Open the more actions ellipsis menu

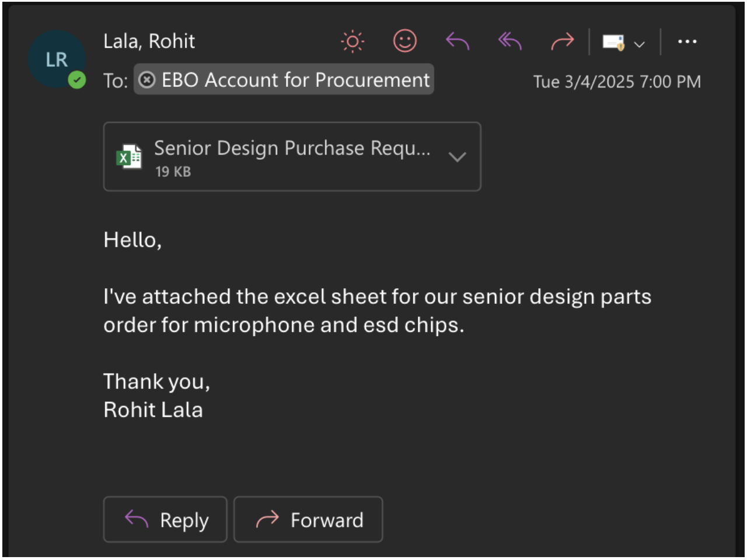pyautogui.click(x=687, y=41)
